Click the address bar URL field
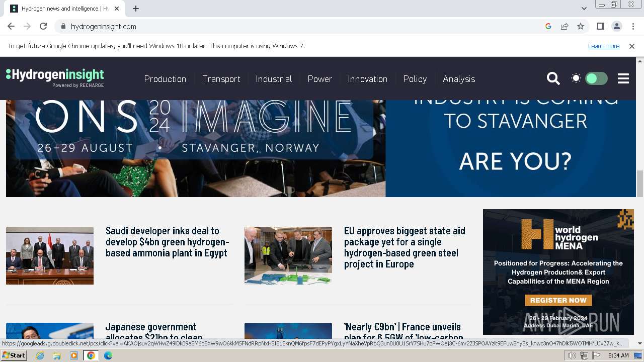Image resolution: width=644 pixels, height=362 pixels. pyautogui.click(x=302, y=26)
